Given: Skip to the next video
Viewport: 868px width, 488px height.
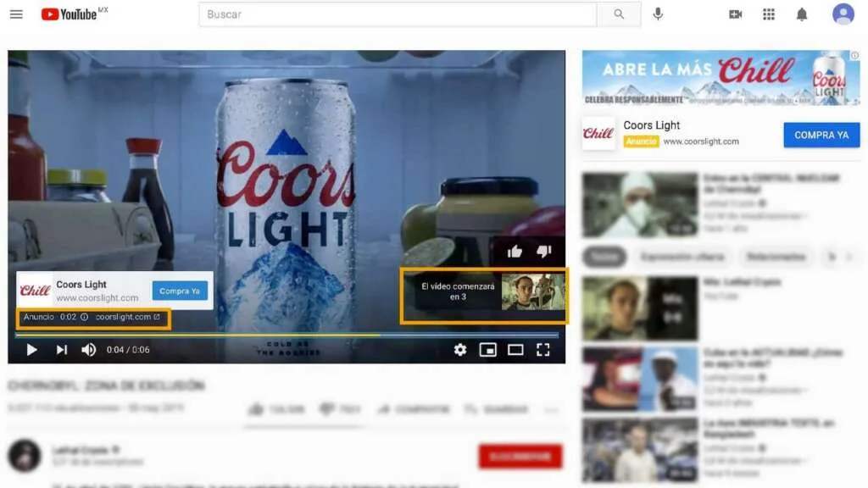Looking at the screenshot, I should (61, 350).
